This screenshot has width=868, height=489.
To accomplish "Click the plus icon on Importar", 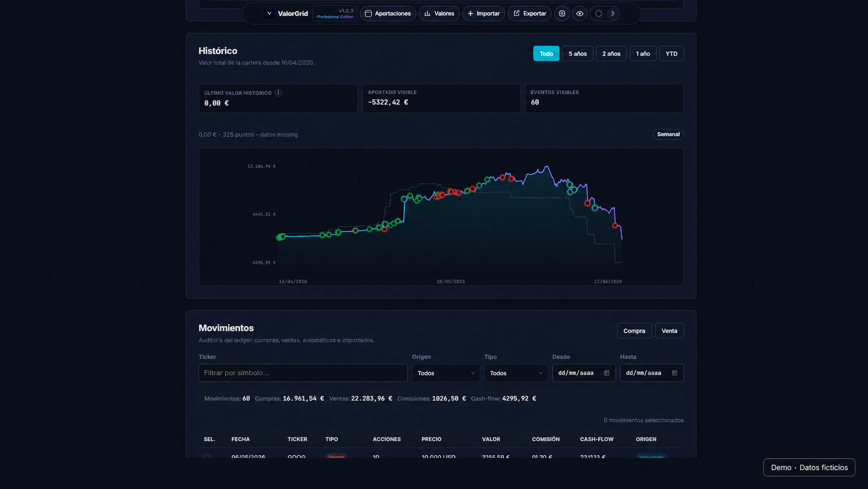I will tap(470, 14).
